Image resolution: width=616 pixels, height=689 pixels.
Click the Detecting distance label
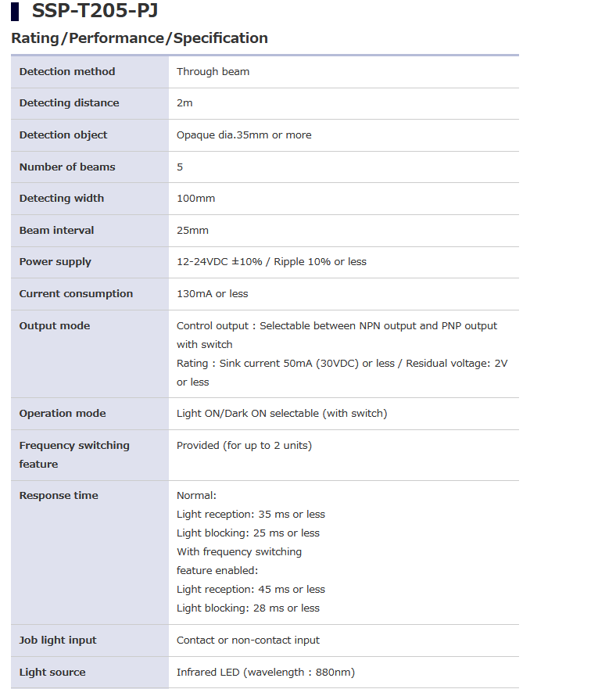pos(70,103)
